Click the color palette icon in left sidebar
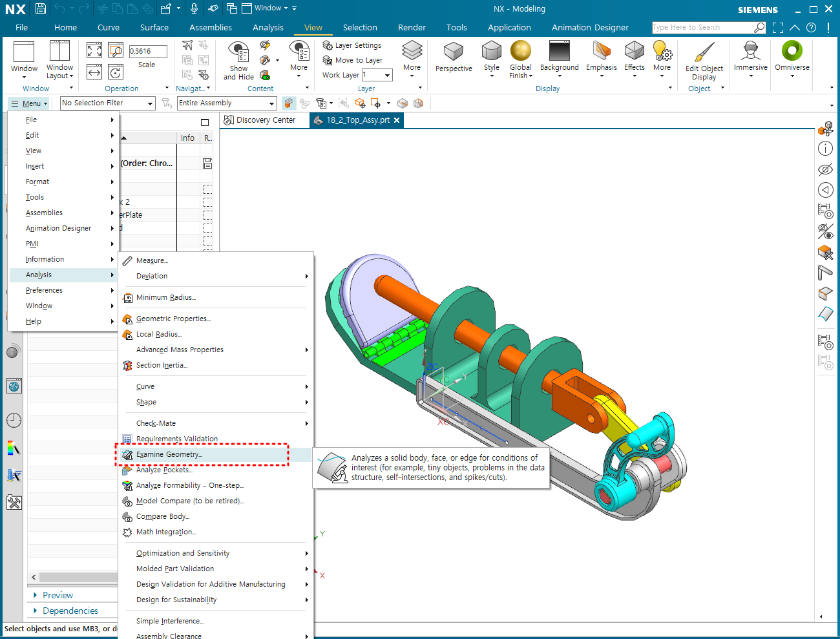This screenshot has height=639, width=840. tap(14, 448)
